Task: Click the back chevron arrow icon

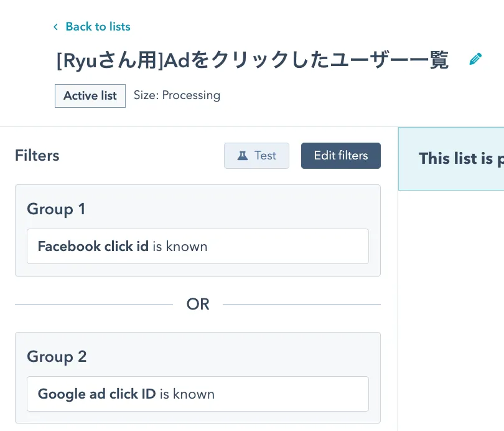Action: click(x=55, y=27)
